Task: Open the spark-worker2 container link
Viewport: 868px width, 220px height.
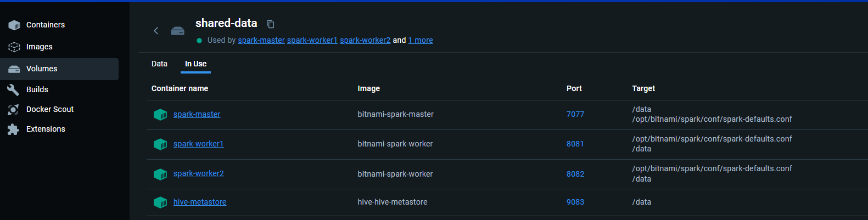Action: (x=198, y=173)
